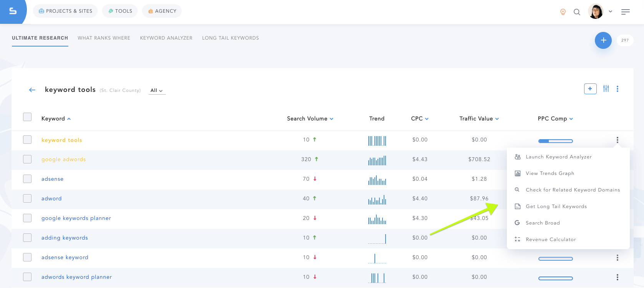The image size is (644, 288).
Task: Open three-dot menu for adsense keyword row
Action: pyautogui.click(x=618, y=258)
